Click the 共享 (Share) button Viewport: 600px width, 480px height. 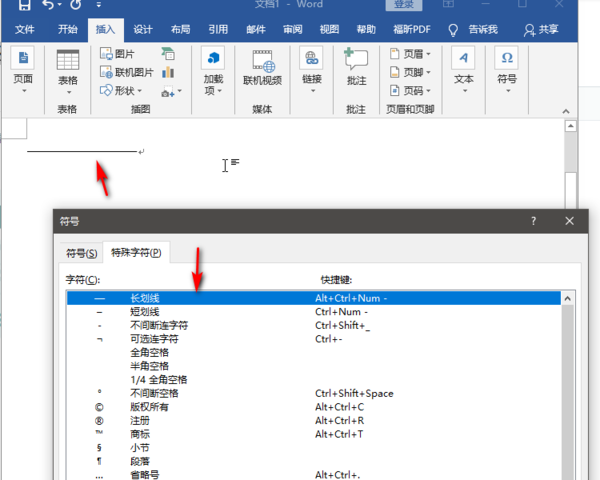(x=541, y=29)
